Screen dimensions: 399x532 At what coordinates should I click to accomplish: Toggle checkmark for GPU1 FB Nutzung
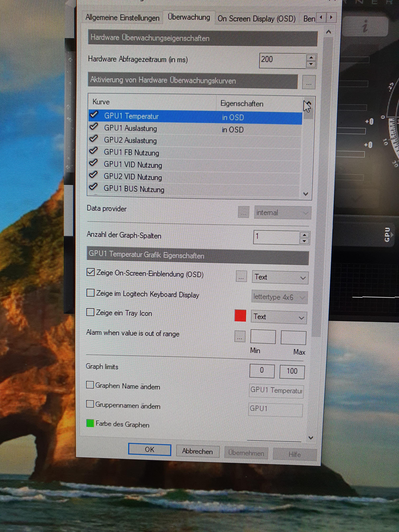click(94, 151)
